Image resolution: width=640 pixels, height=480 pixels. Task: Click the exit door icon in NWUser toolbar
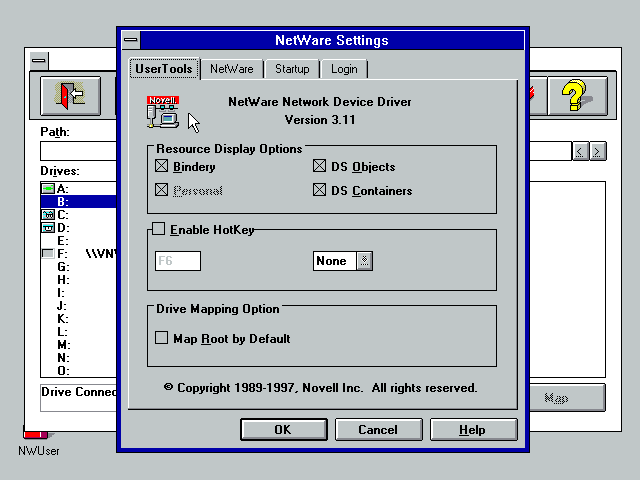tap(70, 96)
